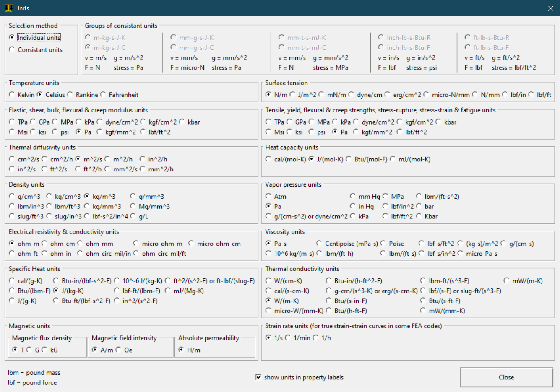560x392 pixels.
Task: Pick GPa for elastic modulus units
Action: [x=33, y=122]
